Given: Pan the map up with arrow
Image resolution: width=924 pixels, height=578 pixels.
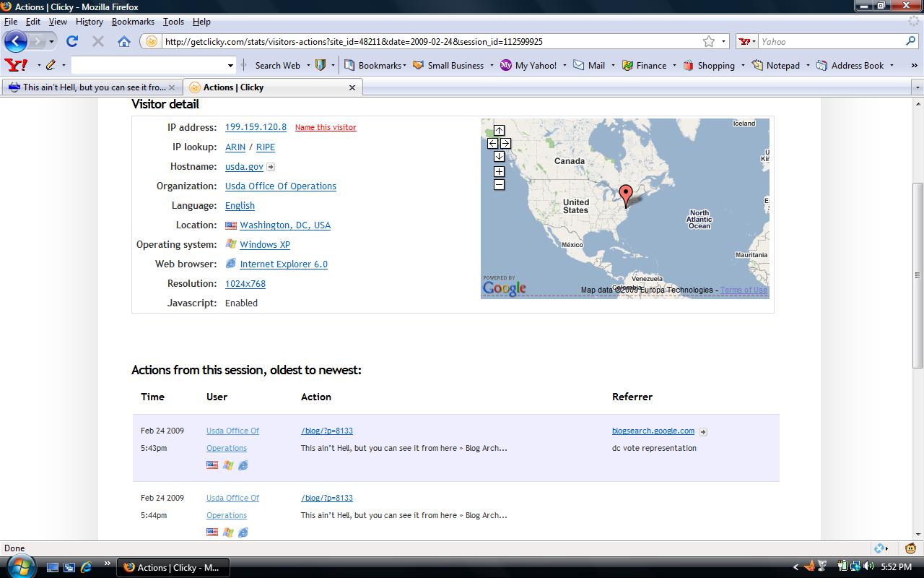Looking at the screenshot, I should pyautogui.click(x=499, y=131).
